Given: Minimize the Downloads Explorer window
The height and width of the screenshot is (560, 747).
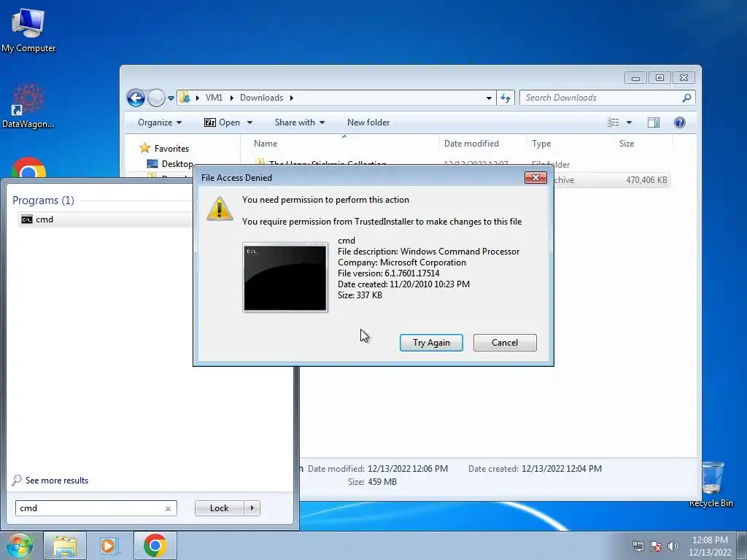Looking at the screenshot, I should 635,77.
